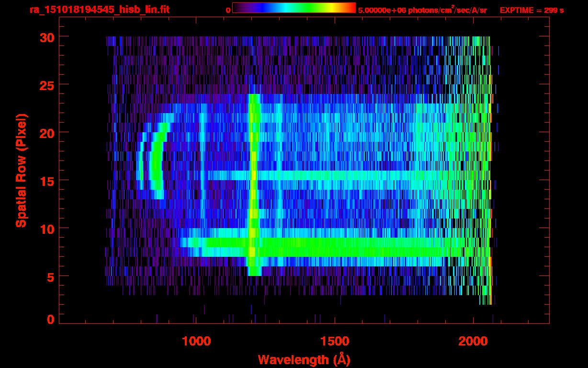
Task: Click the y-axis tick label 15
Action: [x=47, y=181]
